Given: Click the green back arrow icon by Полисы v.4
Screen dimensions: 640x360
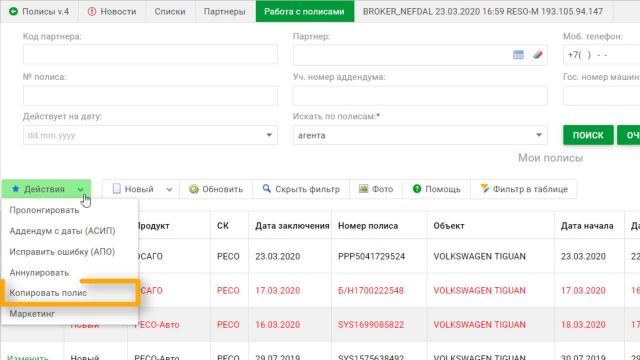Looking at the screenshot, I should tap(13, 11).
